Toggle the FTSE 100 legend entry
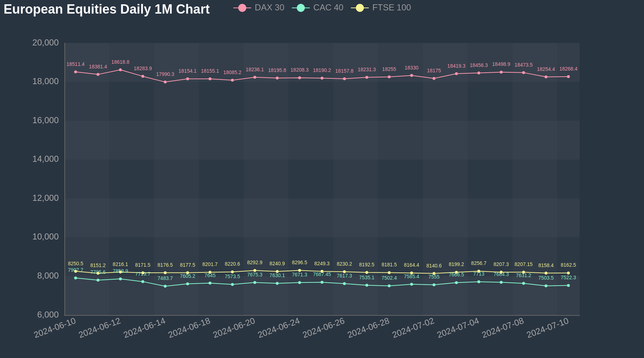The height and width of the screenshot is (358, 644). point(381,8)
